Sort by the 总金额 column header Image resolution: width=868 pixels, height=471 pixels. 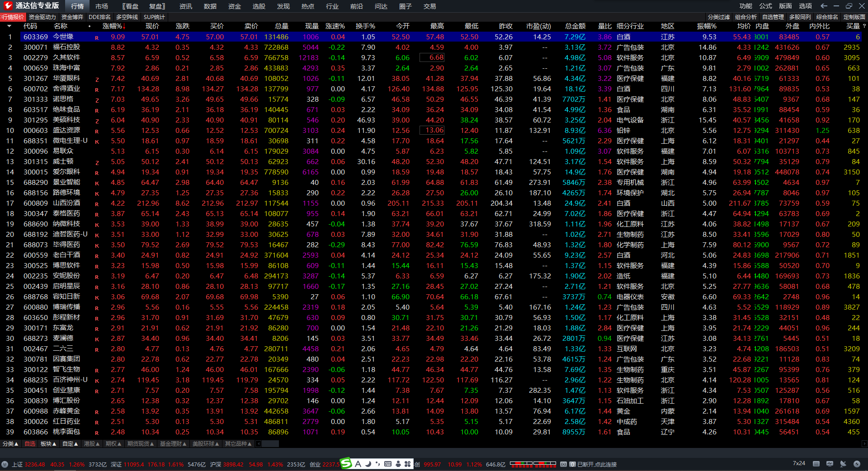(575, 26)
